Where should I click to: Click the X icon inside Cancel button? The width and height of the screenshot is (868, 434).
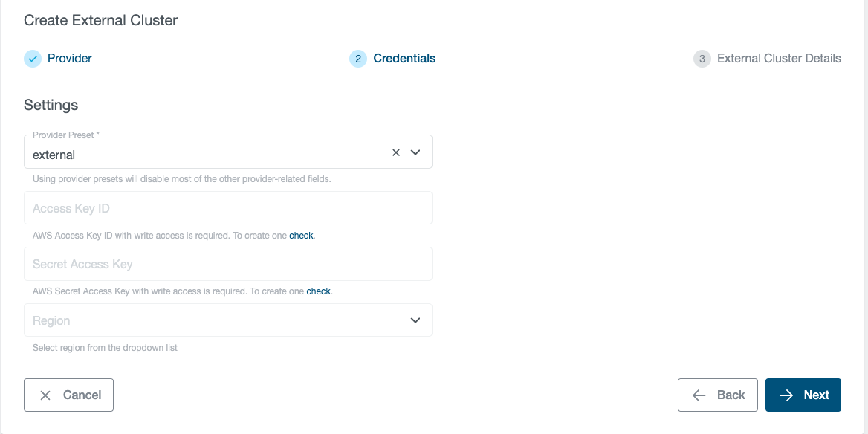[x=45, y=395]
